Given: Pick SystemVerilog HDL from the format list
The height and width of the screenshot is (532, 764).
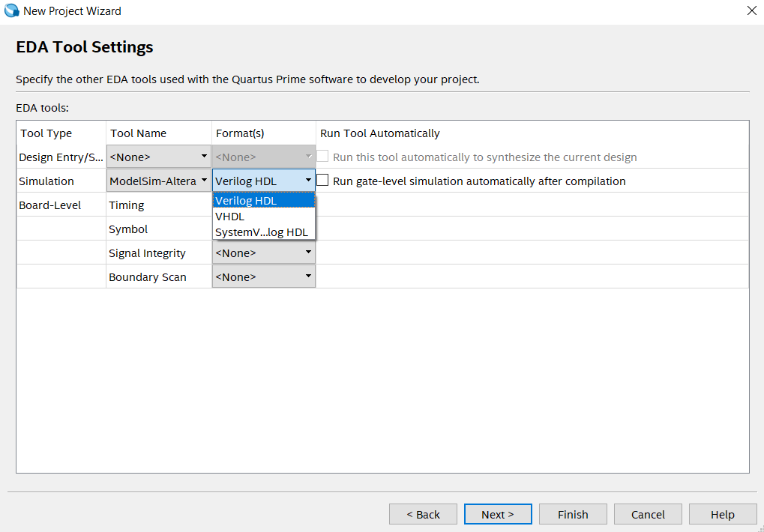Looking at the screenshot, I should (x=263, y=232).
